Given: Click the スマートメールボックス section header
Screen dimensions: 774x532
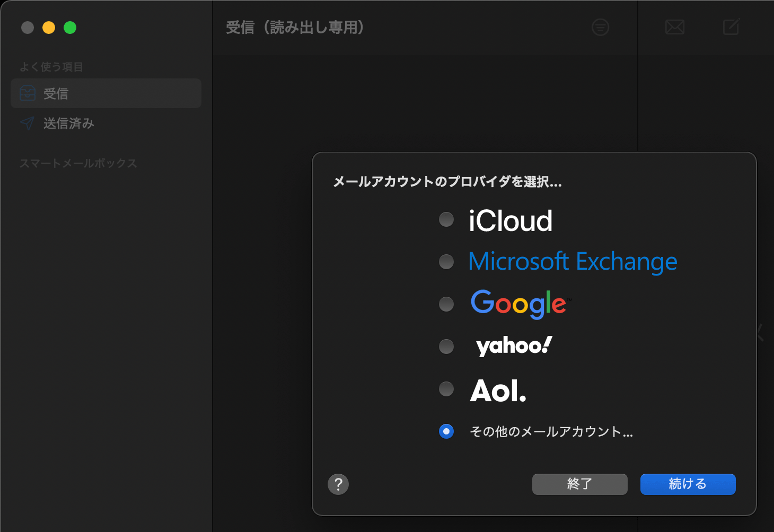Looking at the screenshot, I should [x=78, y=163].
